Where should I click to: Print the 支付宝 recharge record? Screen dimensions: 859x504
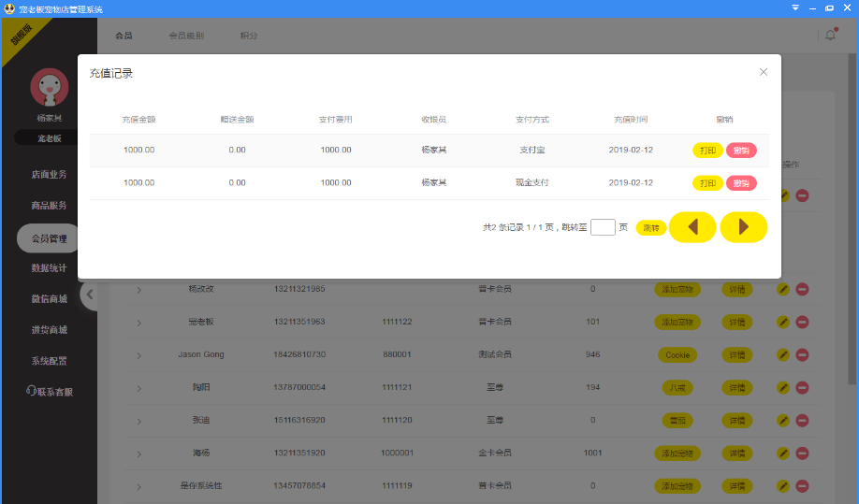(x=707, y=151)
